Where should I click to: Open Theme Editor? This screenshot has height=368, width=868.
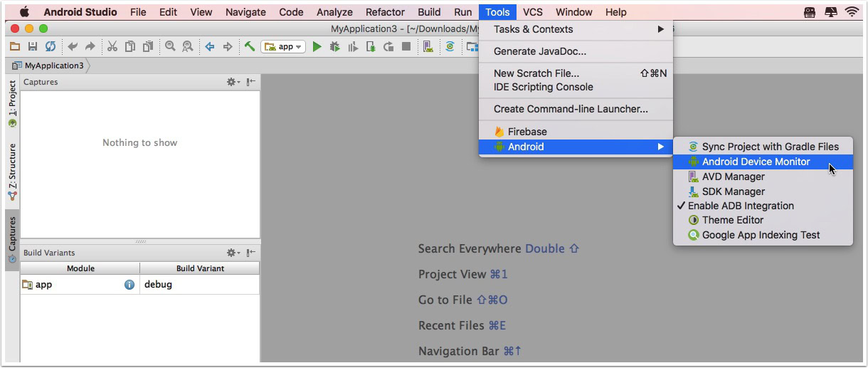point(763,220)
